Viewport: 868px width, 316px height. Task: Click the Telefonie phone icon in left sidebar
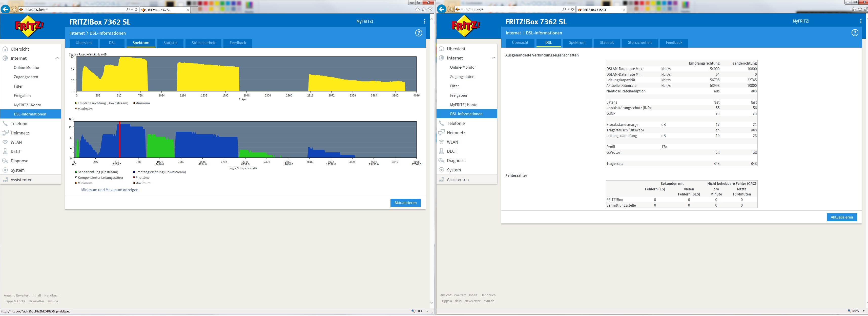pyautogui.click(x=5, y=123)
